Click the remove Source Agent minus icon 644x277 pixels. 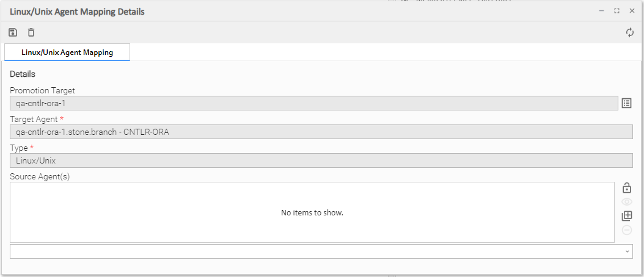click(626, 230)
